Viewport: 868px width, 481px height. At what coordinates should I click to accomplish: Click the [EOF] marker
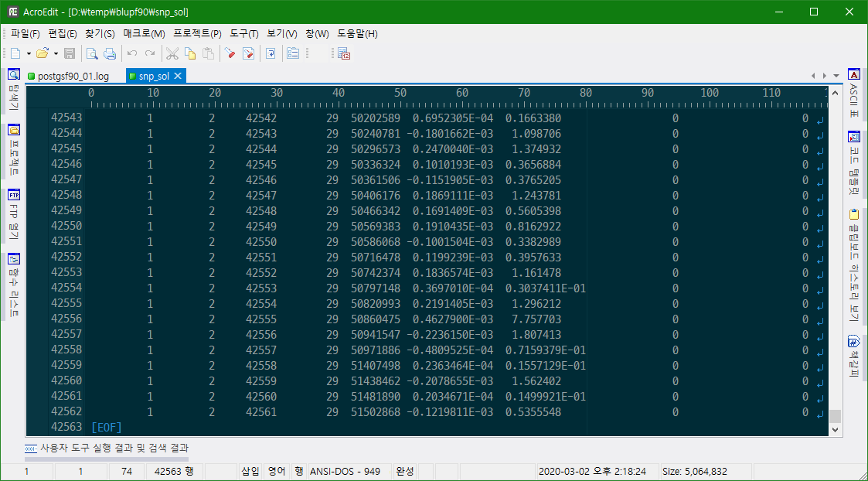click(107, 427)
